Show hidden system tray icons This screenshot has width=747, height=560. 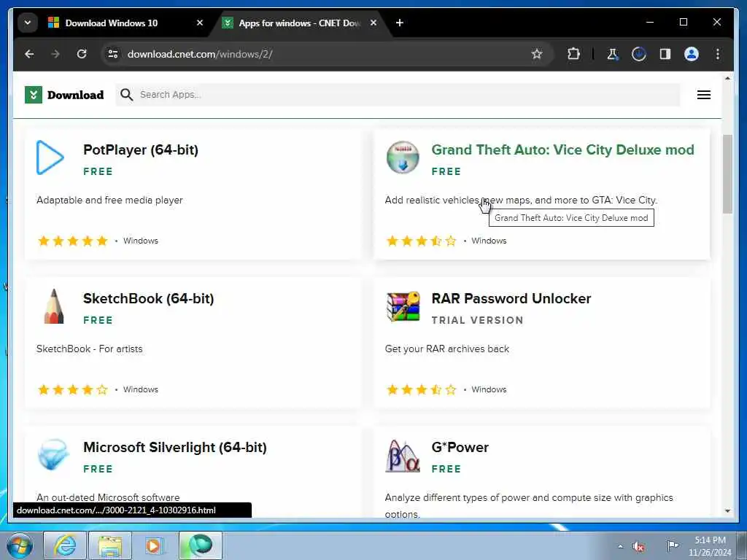click(620, 546)
